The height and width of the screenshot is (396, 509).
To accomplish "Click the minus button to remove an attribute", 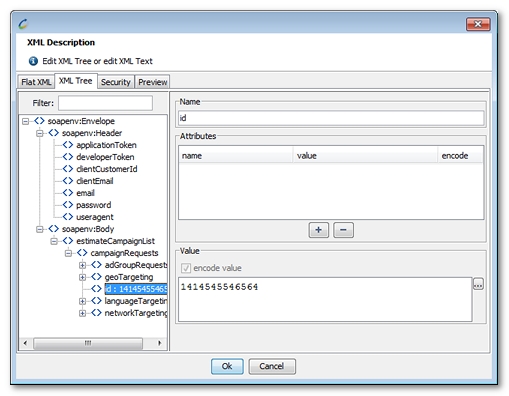I will 343,230.
